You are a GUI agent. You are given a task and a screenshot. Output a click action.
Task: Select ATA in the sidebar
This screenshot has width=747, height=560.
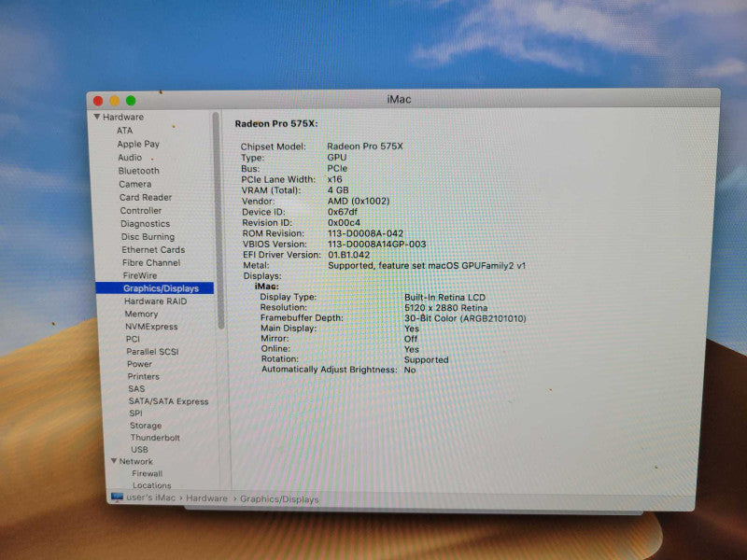(125, 131)
